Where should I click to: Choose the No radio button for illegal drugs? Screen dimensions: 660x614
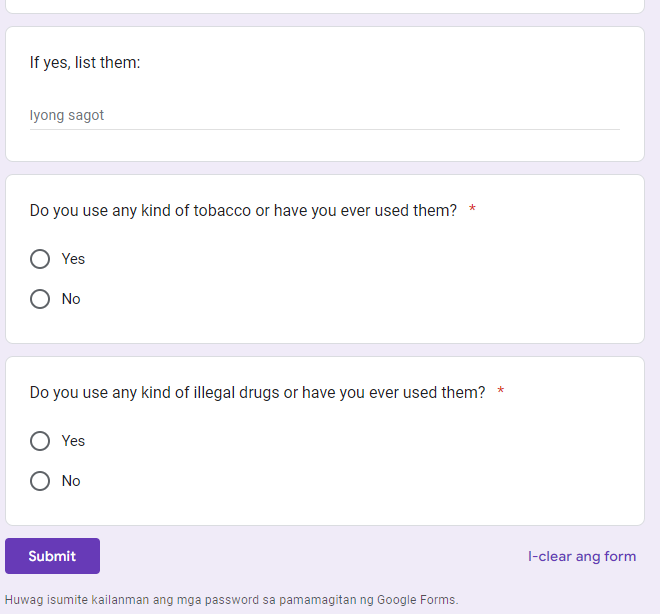tap(40, 481)
